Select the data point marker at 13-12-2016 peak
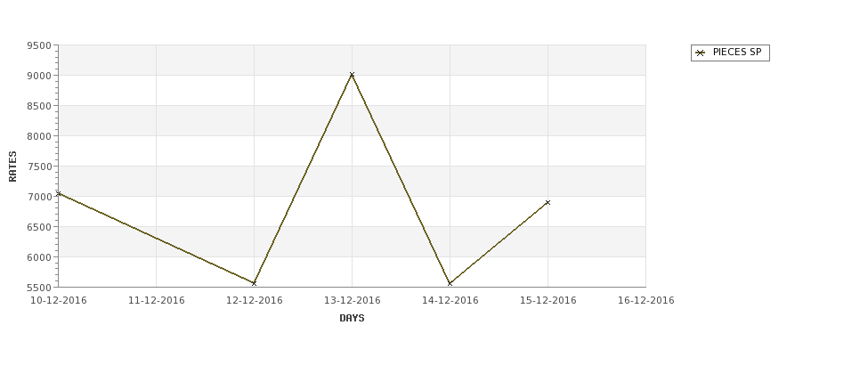The width and height of the screenshot is (868, 382). click(352, 75)
